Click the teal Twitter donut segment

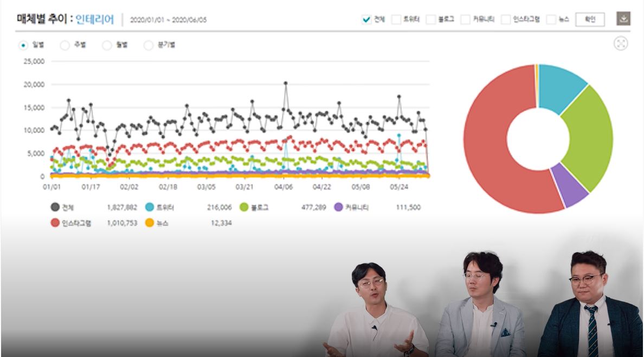tap(561, 86)
